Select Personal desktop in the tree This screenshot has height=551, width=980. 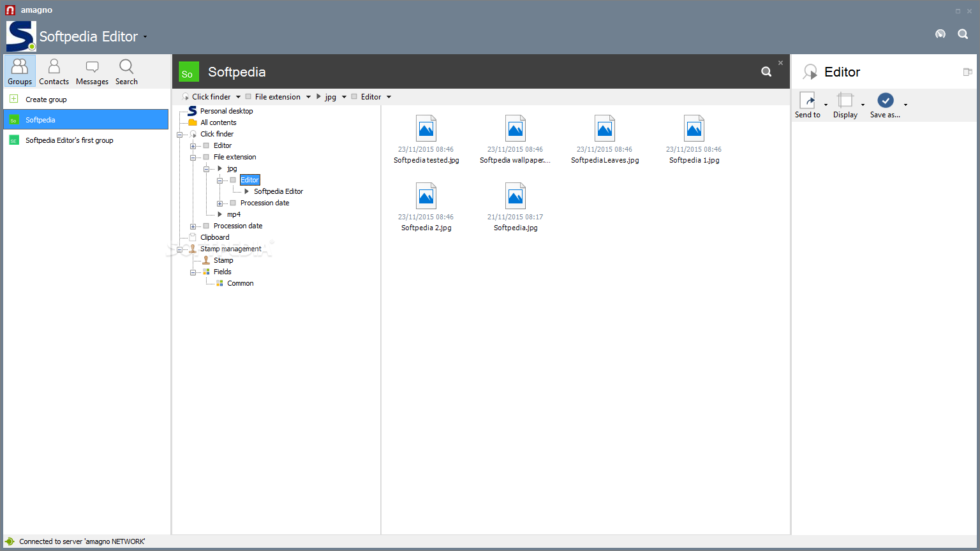226,111
